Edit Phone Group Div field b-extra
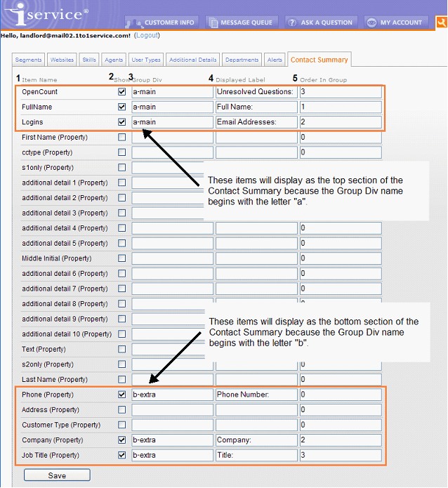Image resolution: width=448 pixels, height=488 pixels. pyautogui.click(x=173, y=395)
